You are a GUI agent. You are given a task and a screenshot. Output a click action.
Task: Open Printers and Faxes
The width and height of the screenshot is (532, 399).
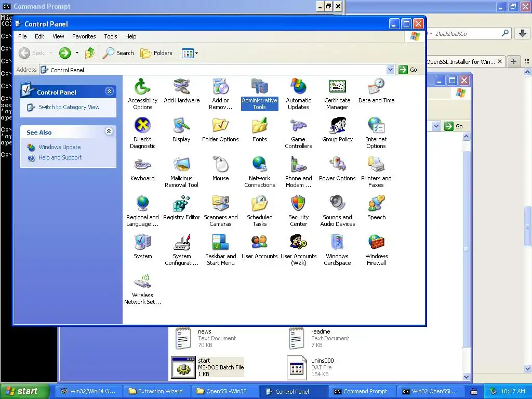tap(376, 172)
